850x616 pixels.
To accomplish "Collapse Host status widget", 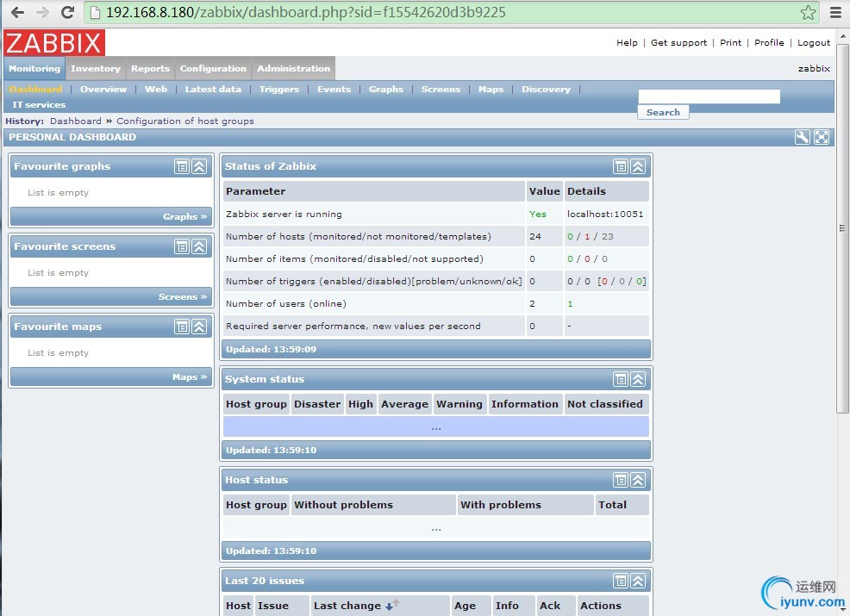I will coord(638,480).
